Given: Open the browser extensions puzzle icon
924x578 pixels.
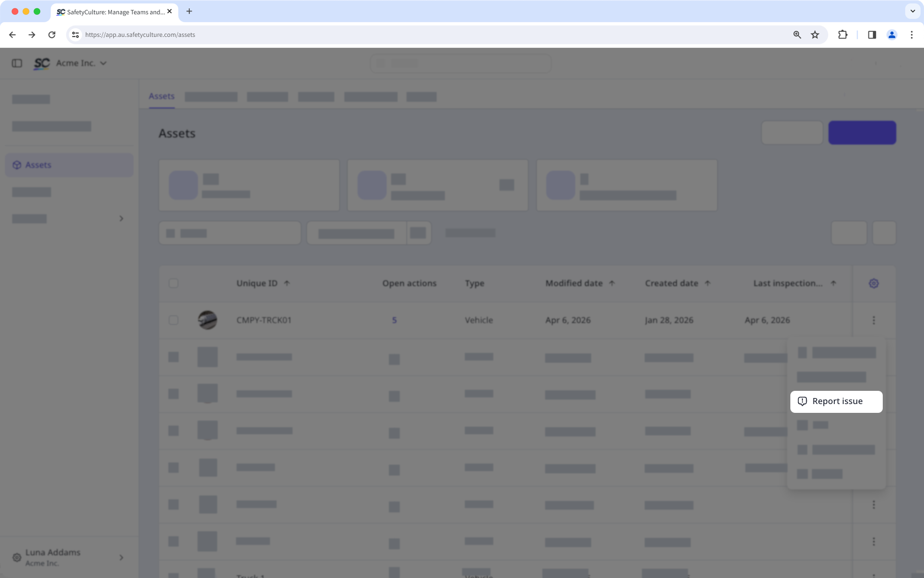Looking at the screenshot, I should click(x=843, y=35).
